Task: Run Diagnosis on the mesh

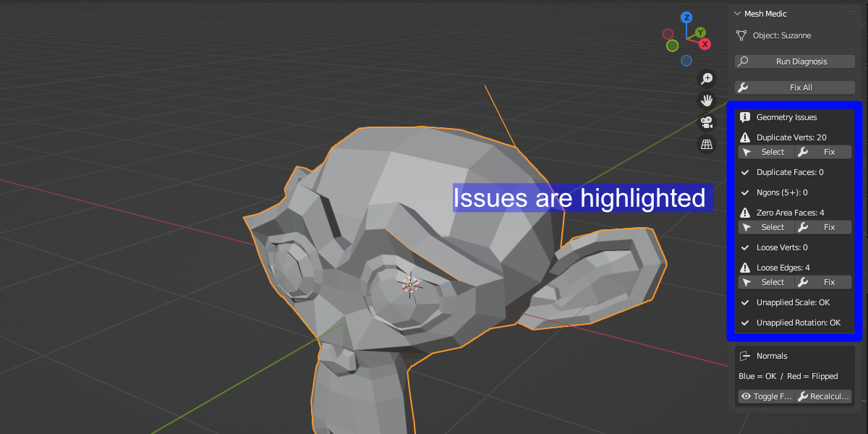Action: coord(795,61)
